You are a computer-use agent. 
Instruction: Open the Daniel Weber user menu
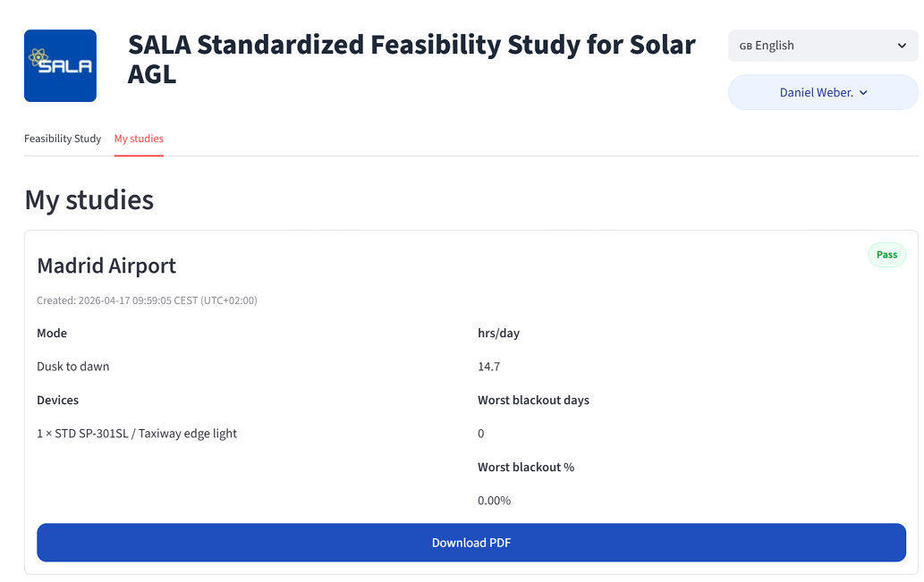[822, 92]
